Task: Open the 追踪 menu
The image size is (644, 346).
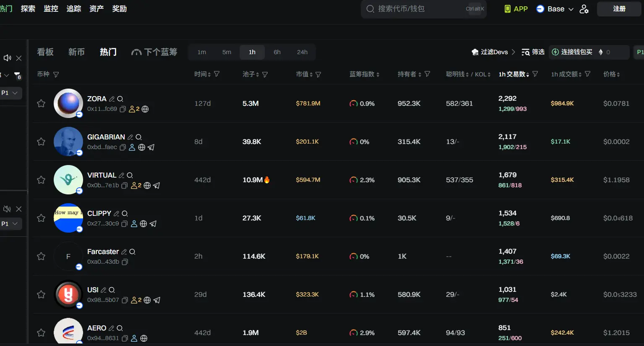Action: pos(74,9)
